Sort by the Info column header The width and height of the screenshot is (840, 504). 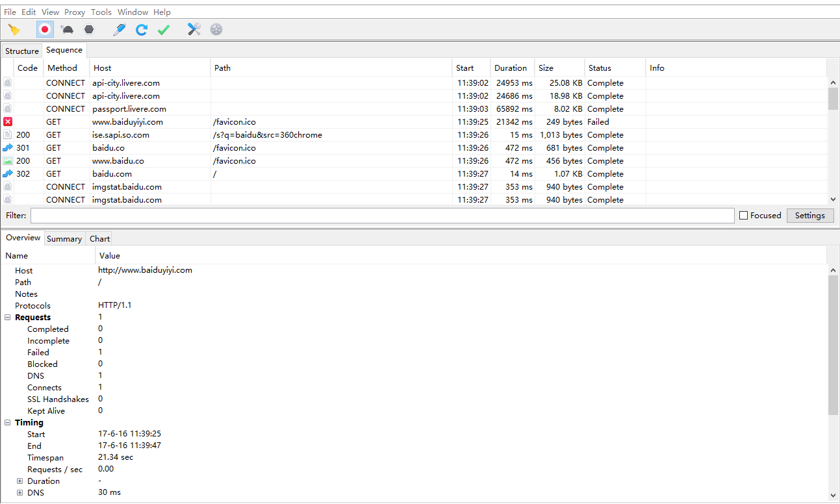[736, 68]
